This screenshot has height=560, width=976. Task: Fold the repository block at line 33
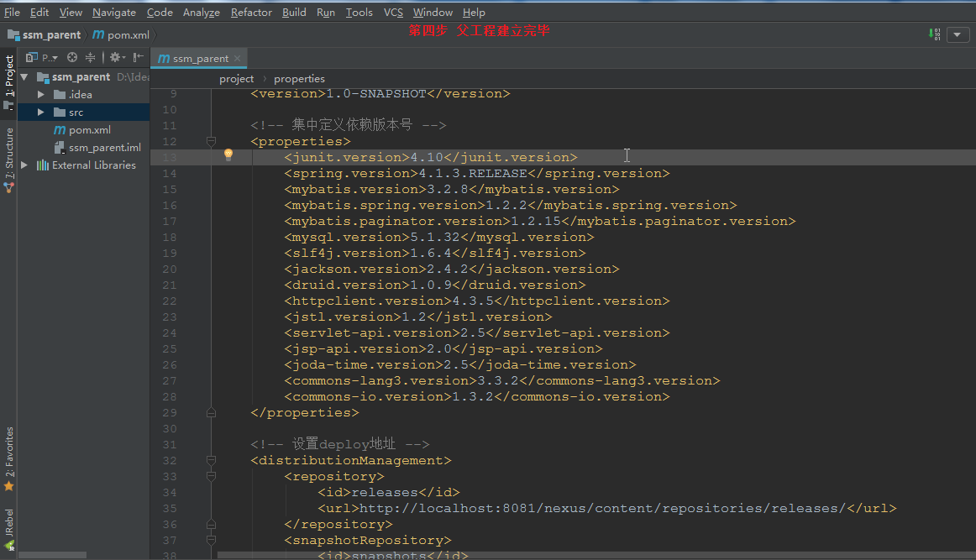coord(211,477)
